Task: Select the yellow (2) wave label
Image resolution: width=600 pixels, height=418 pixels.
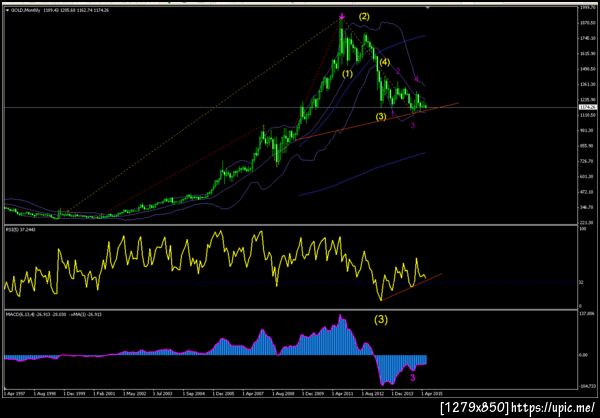Action: click(364, 16)
